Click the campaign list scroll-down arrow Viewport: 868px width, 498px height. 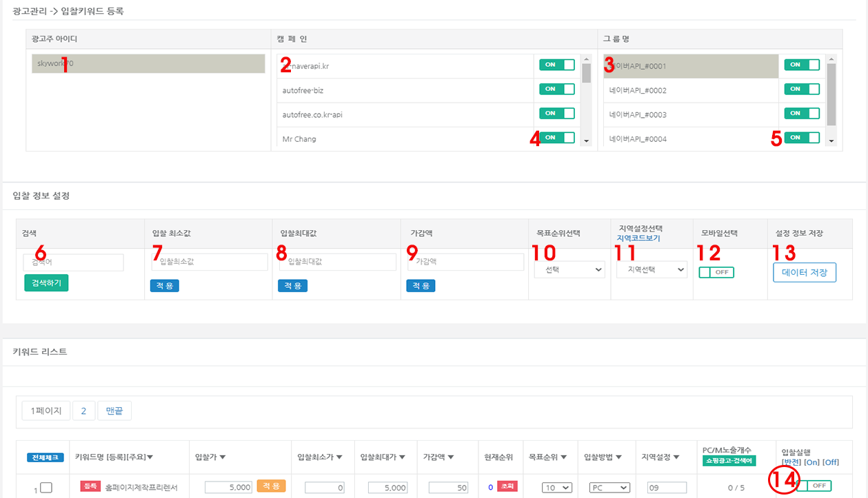587,141
